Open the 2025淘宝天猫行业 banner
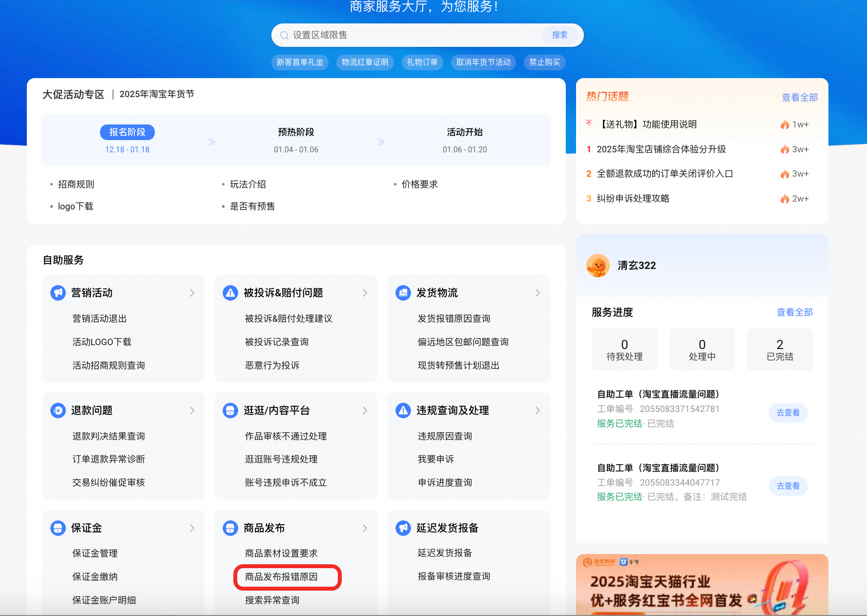This screenshot has height=616, width=867. pyautogui.click(x=702, y=585)
